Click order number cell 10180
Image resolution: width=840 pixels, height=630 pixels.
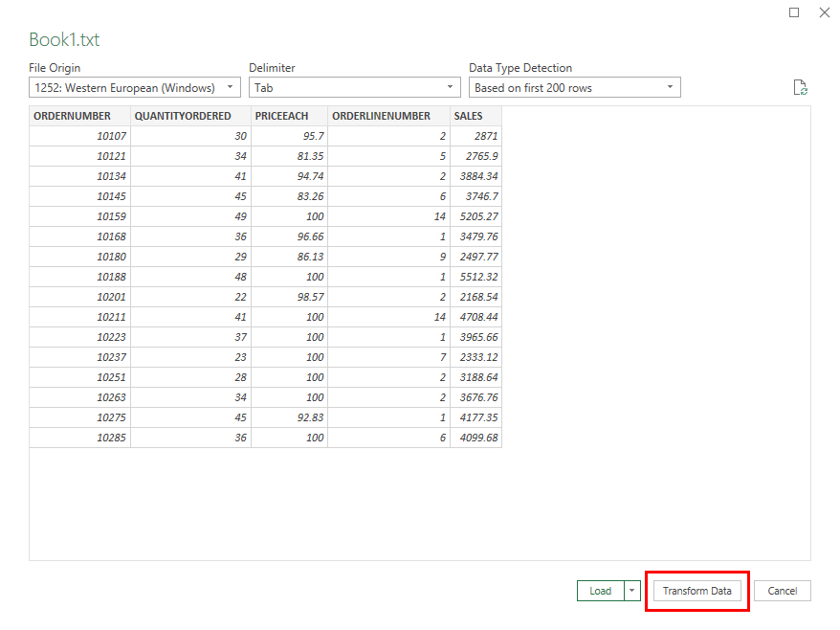click(79, 257)
